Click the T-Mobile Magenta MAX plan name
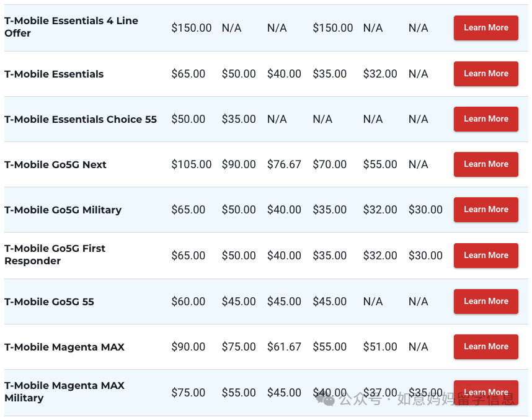Viewport: 532px width, 420px height. tap(64, 347)
